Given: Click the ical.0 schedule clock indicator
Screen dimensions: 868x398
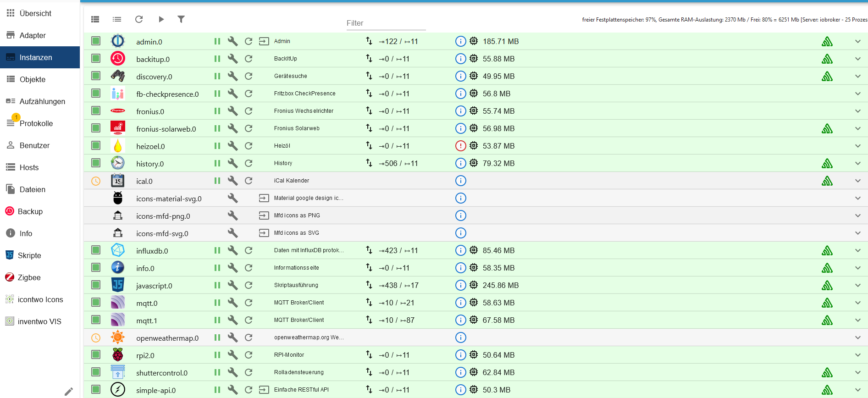Looking at the screenshot, I should [x=96, y=181].
